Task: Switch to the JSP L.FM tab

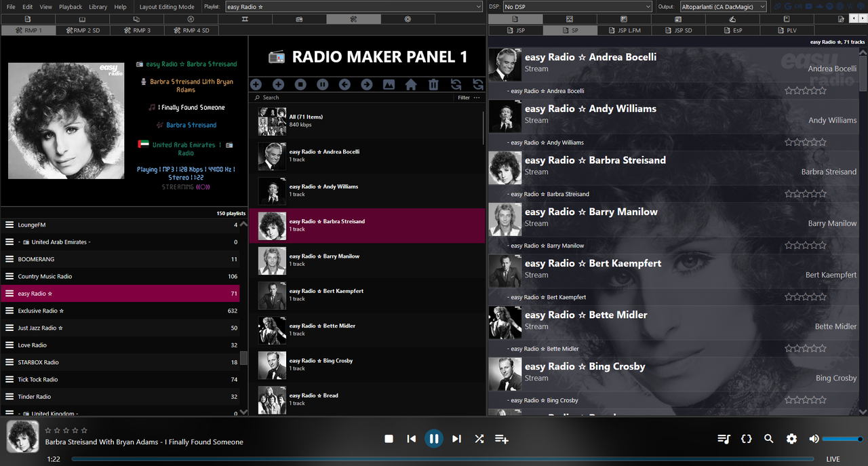Action: click(625, 31)
